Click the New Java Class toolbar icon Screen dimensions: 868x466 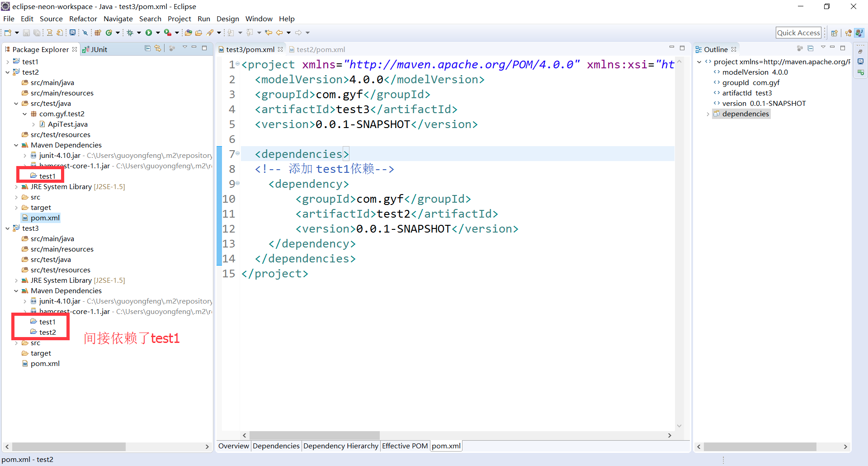click(109, 33)
